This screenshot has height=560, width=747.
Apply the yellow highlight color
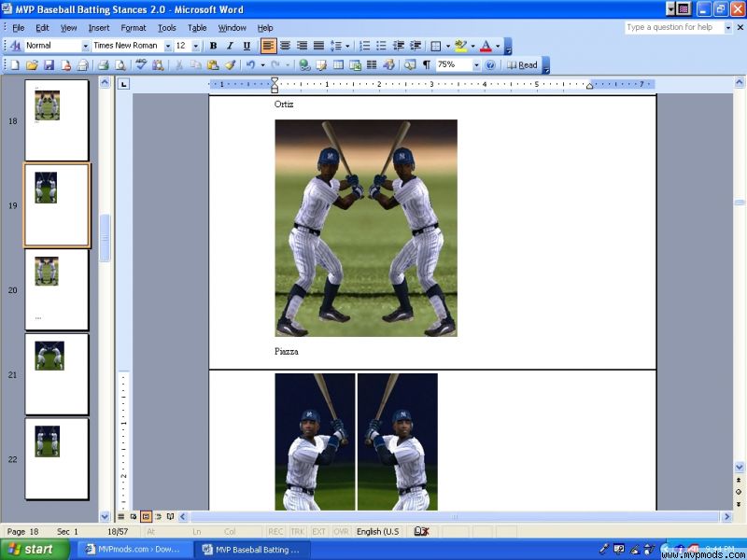click(460, 46)
